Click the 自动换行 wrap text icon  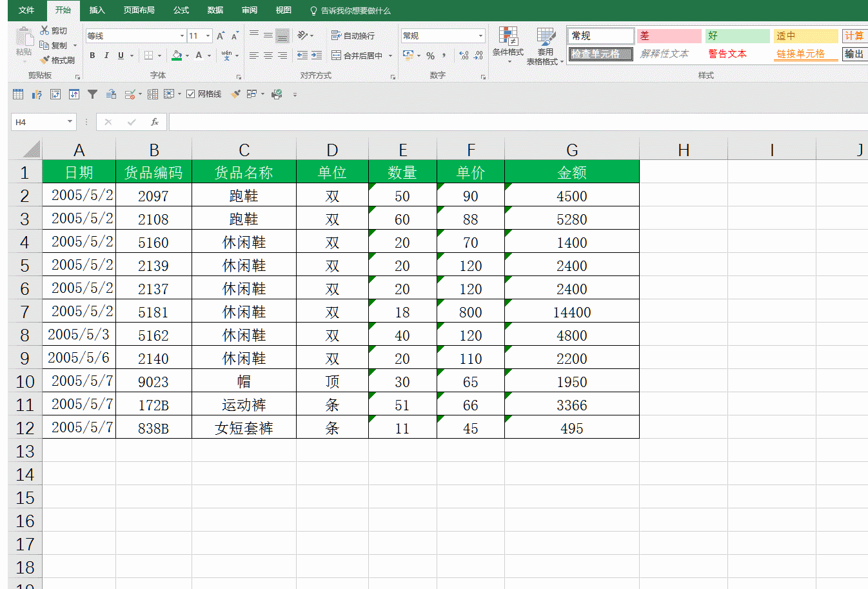pos(353,35)
